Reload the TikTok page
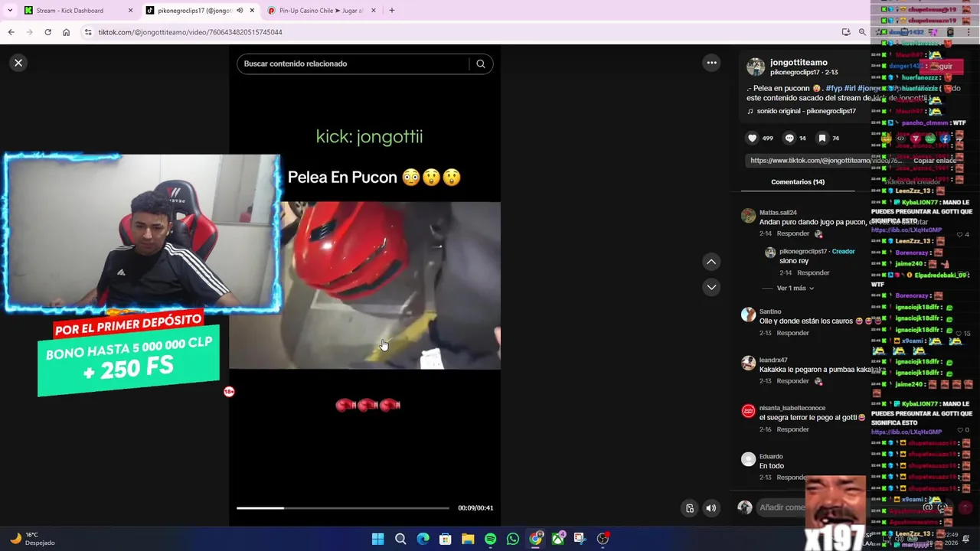 coord(47,32)
